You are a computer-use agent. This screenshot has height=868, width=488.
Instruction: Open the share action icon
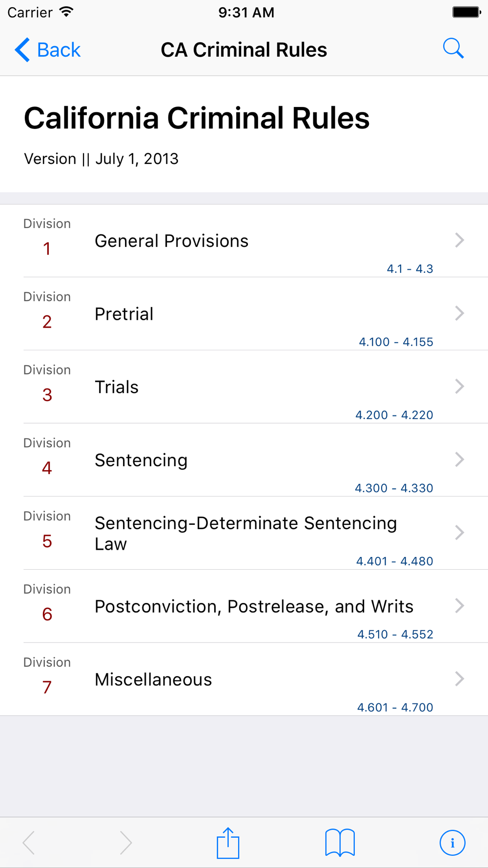point(228,843)
